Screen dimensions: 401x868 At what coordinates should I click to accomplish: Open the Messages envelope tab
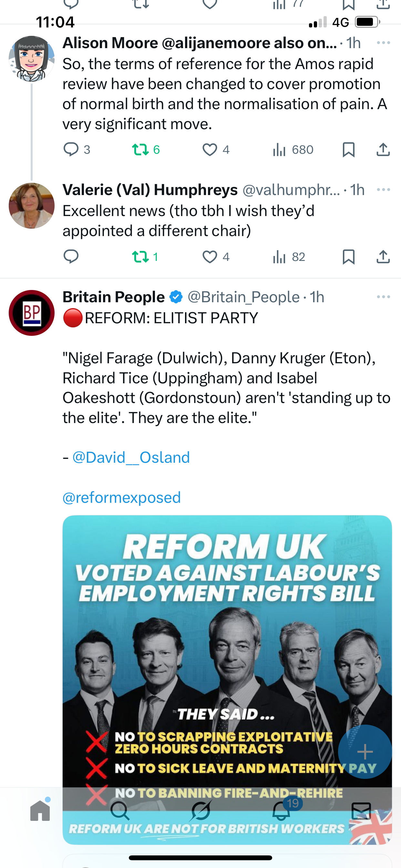tap(361, 811)
